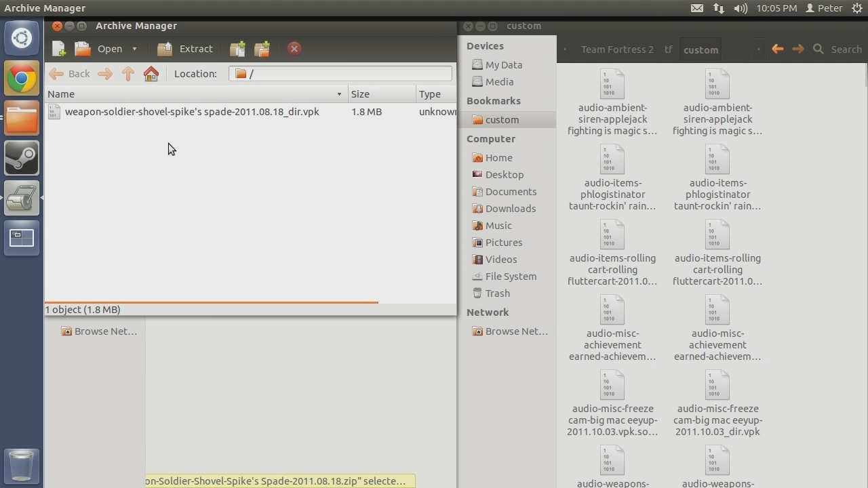
Task: Show later path segments with right chevron
Action: tap(758, 49)
